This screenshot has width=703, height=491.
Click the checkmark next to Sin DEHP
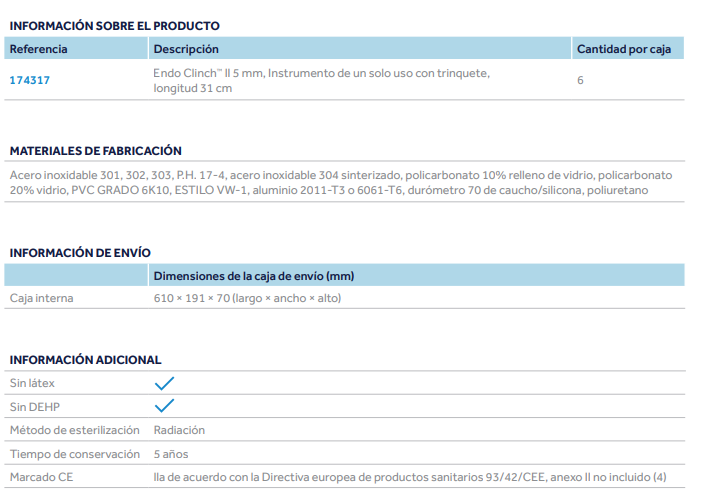tap(164, 406)
